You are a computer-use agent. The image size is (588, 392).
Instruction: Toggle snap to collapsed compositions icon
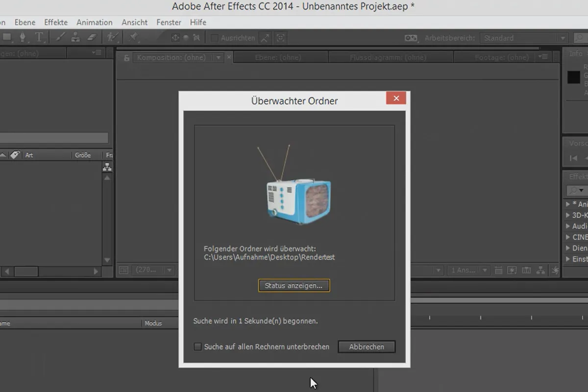click(x=280, y=38)
